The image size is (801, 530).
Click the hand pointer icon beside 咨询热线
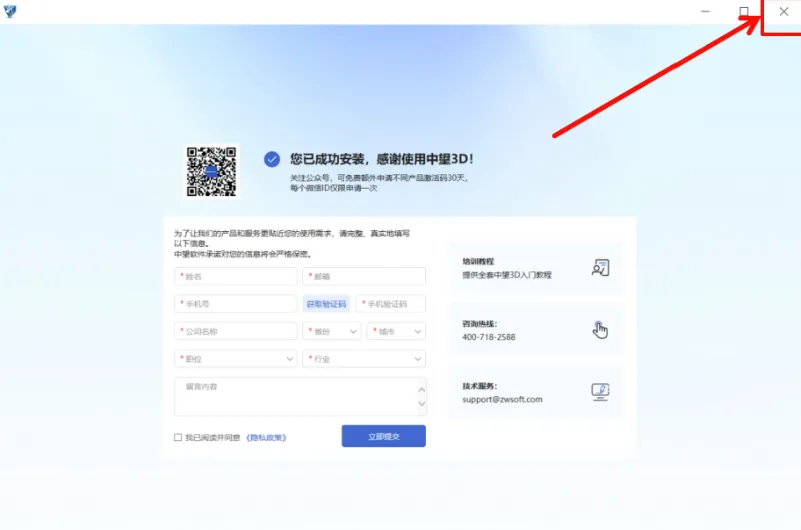tap(600, 330)
